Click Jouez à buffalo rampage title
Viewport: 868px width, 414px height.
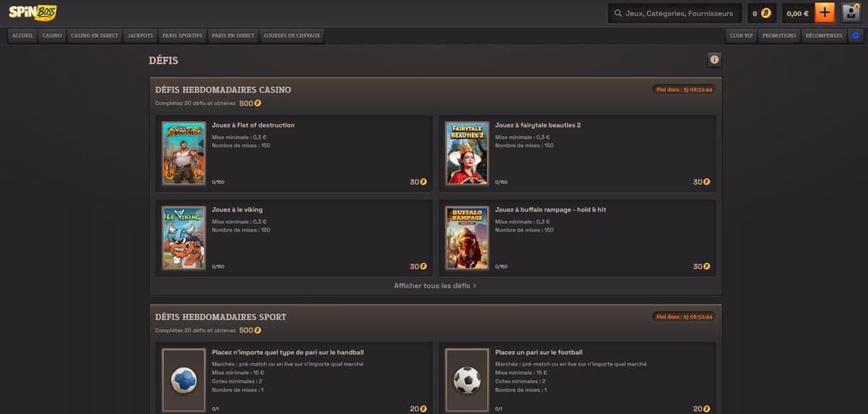point(550,210)
